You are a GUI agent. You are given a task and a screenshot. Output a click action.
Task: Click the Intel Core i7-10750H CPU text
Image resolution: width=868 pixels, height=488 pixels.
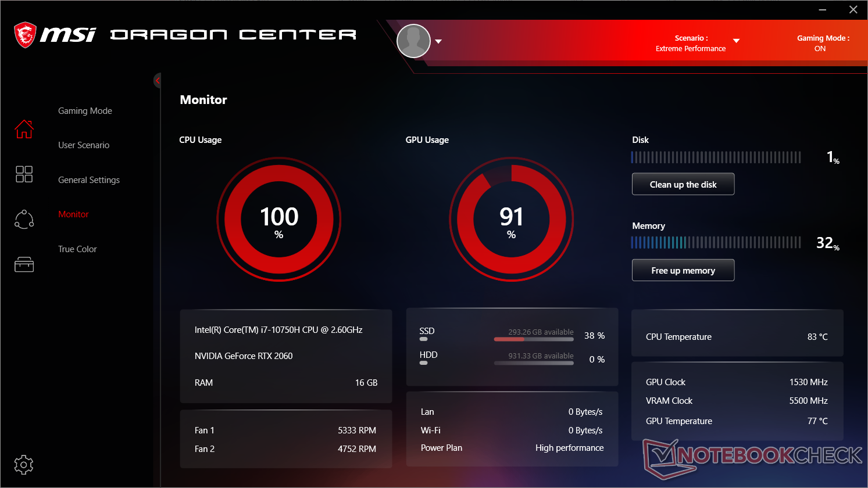coord(278,330)
